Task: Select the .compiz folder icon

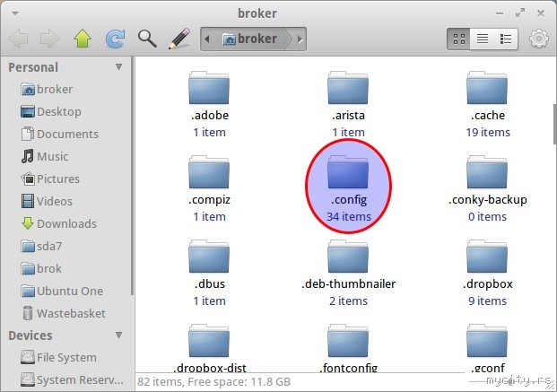Action: (209, 172)
